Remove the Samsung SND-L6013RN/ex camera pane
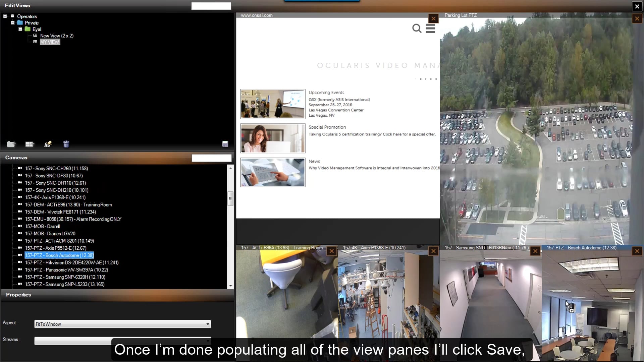The width and height of the screenshot is (644, 362). (x=535, y=251)
